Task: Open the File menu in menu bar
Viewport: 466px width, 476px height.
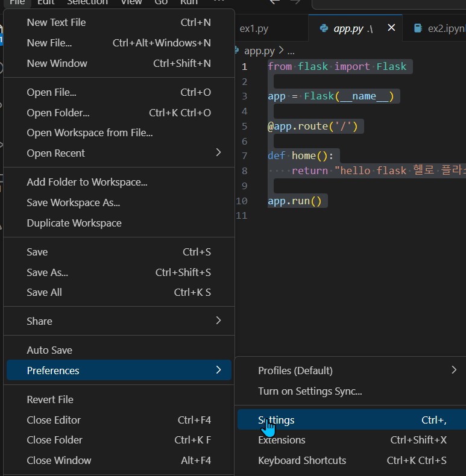Action: point(17,2)
